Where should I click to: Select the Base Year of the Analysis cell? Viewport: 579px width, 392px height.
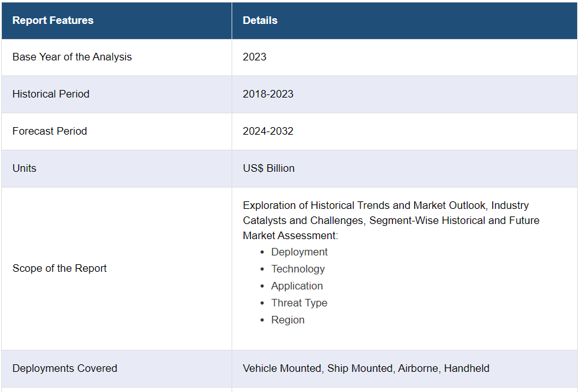coord(72,57)
